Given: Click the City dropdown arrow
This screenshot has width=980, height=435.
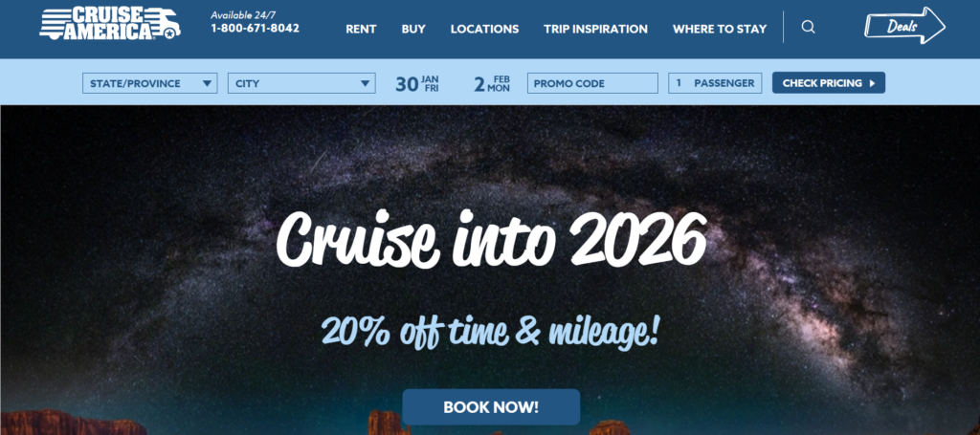Looking at the screenshot, I should point(365,83).
